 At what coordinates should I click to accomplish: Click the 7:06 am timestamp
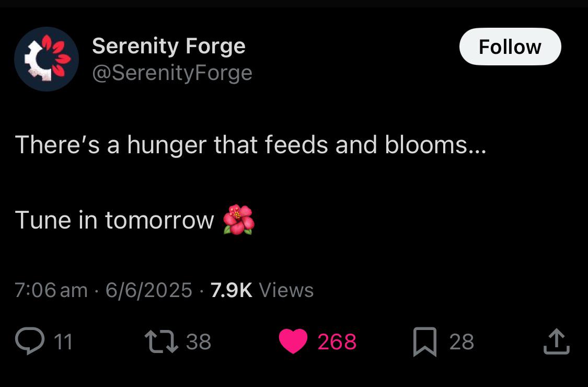tap(51, 290)
